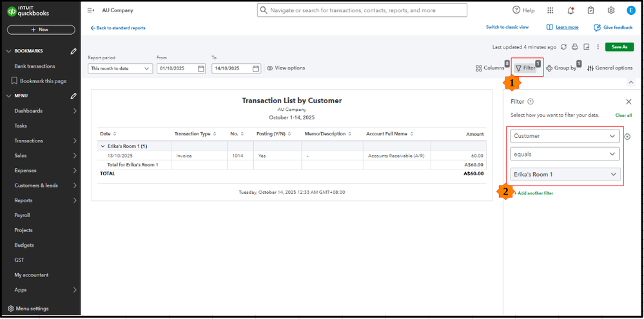This screenshot has height=319, width=644.
Task: Close the Filter panel
Action: point(629,102)
